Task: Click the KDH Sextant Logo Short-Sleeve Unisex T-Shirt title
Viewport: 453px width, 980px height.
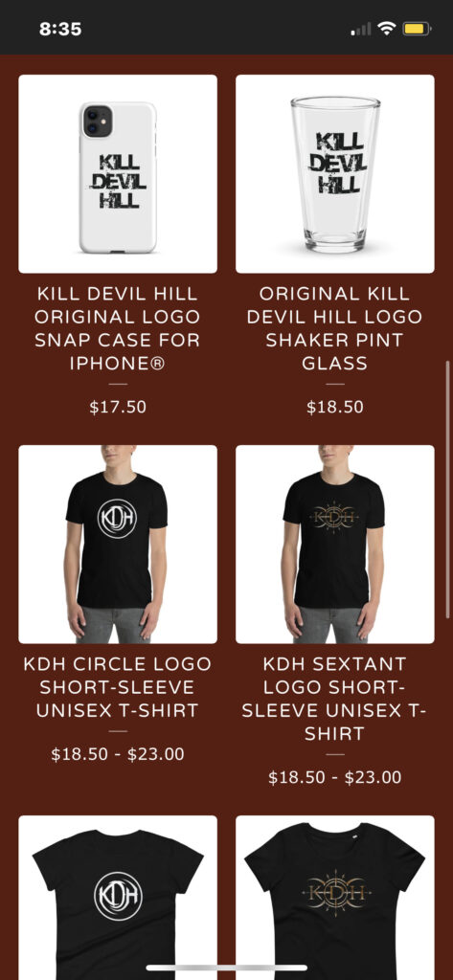Action: click(335, 699)
